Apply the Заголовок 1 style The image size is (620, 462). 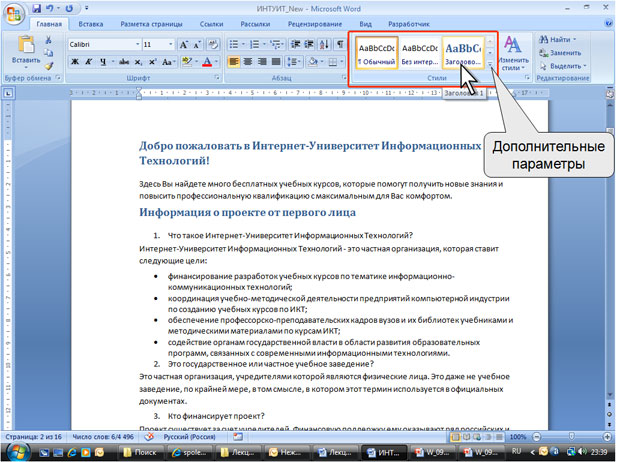[x=463, y=53]
